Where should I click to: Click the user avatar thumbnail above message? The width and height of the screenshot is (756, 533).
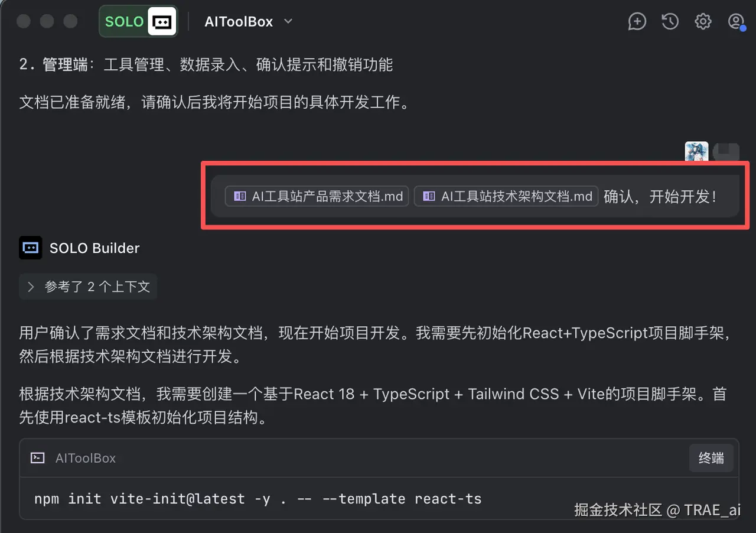point(696,152)
